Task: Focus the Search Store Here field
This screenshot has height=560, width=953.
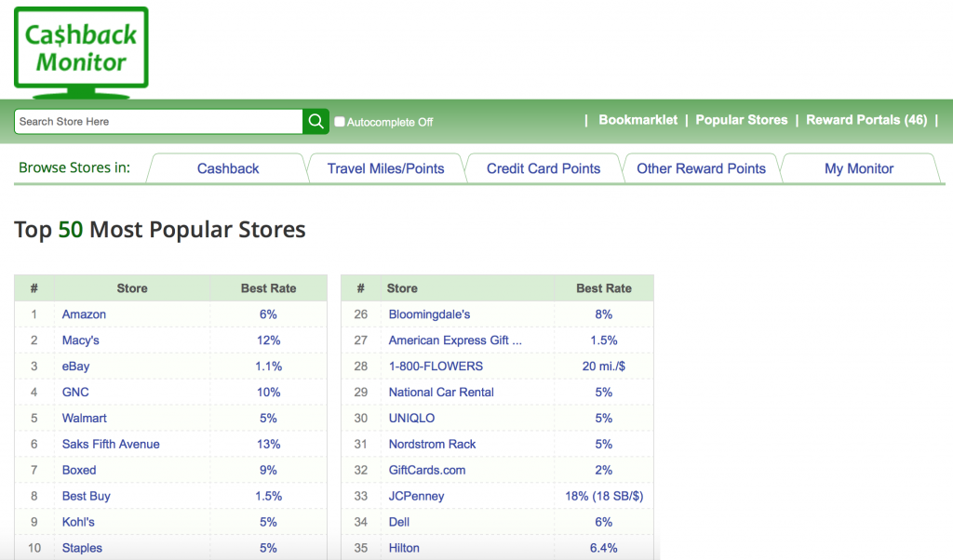Action: [158, 122]
